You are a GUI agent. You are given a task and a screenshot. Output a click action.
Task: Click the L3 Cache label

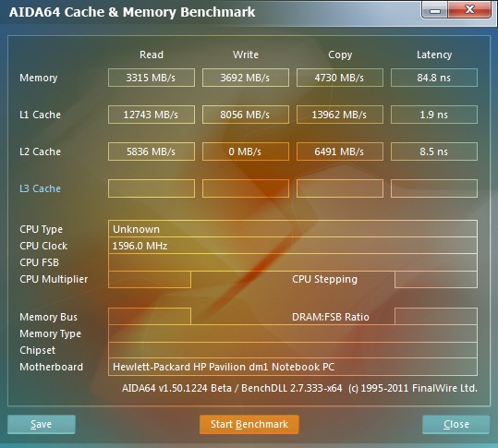[x=40, y=188]
